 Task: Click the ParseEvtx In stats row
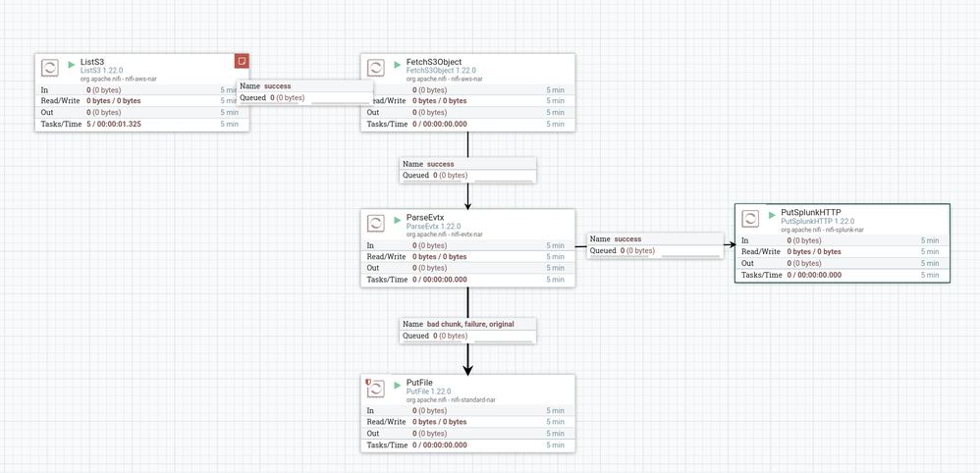[x=467, y=245]
